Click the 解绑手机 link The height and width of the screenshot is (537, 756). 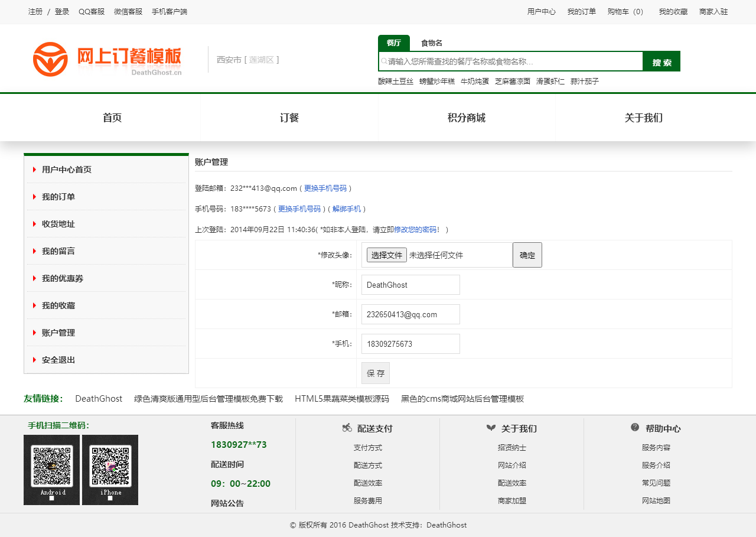point(346,209)
